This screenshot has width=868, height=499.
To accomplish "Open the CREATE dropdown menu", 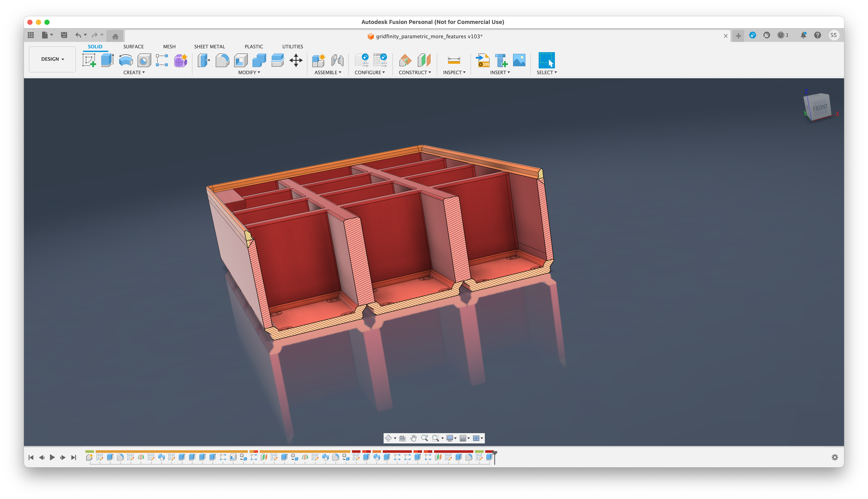I will pyautogui.click(x=134, y=72).
